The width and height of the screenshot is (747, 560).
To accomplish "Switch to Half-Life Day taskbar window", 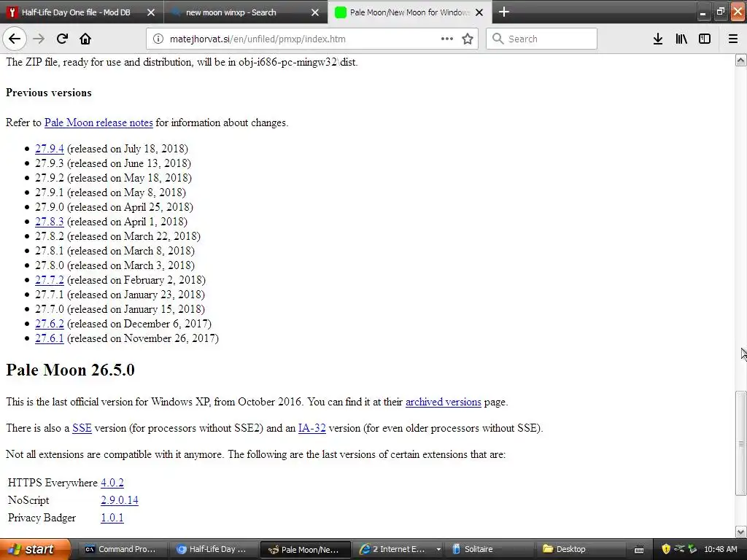I will [x=212, y=549].
